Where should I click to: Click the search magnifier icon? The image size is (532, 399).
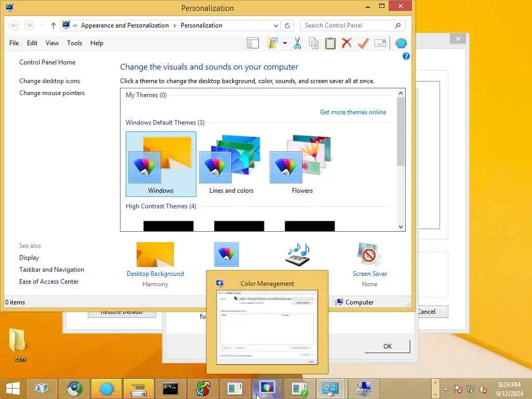[x=397, y=25]
